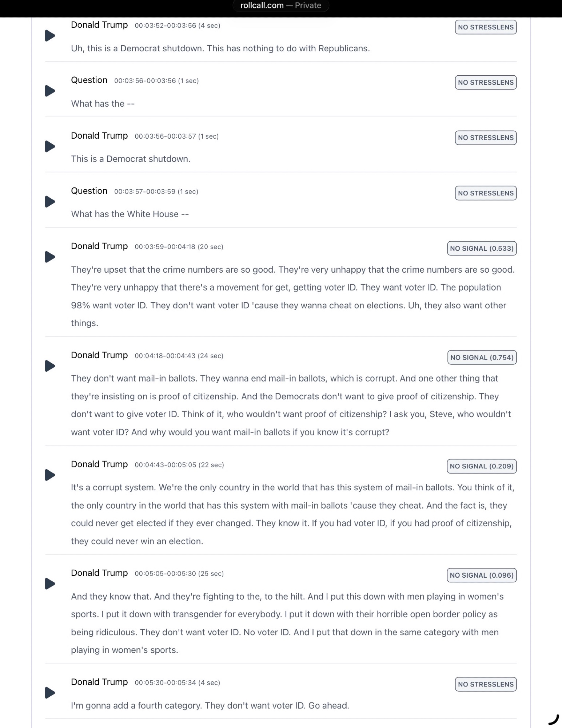Screen dimensions: 562x728
Task: Play the "It's a corrupt system" segment
Action: pos(50,475)
